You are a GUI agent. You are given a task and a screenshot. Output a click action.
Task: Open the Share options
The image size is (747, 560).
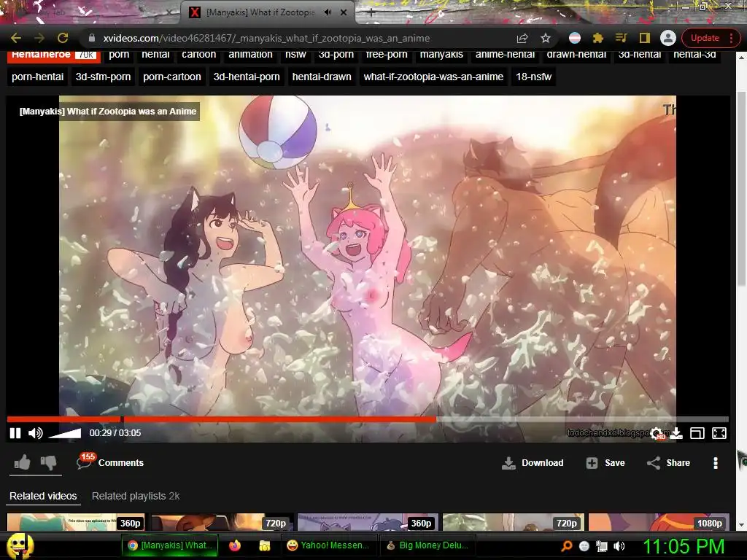(x=668, y=463)
